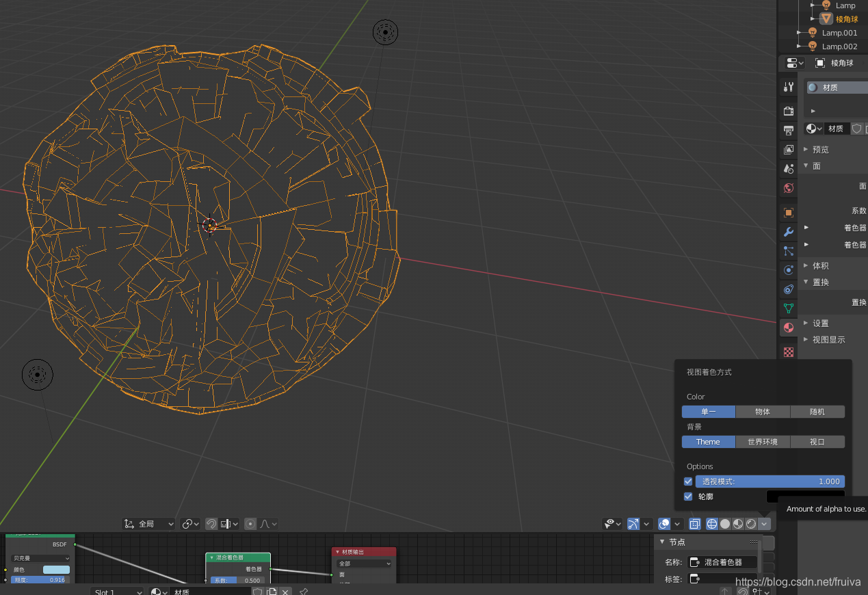Switch to Wireframe viewport shading
This screenshot has height=595, width=868.
click(x=712, y=524)
